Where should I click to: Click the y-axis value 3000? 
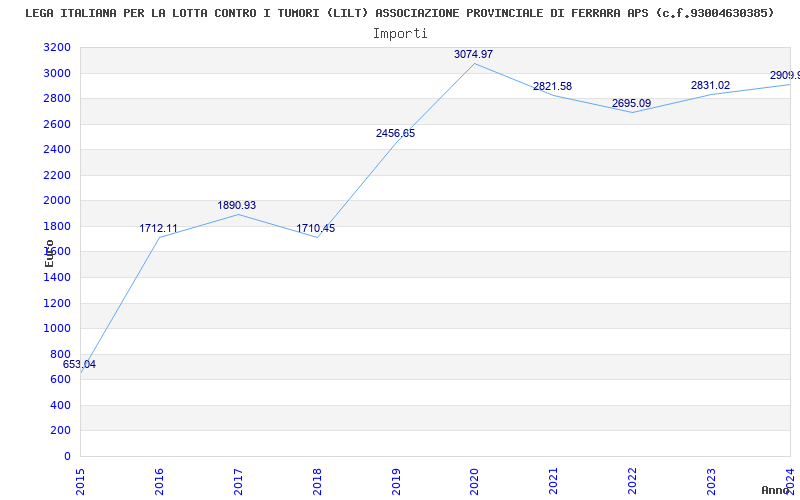coord(57,73)
